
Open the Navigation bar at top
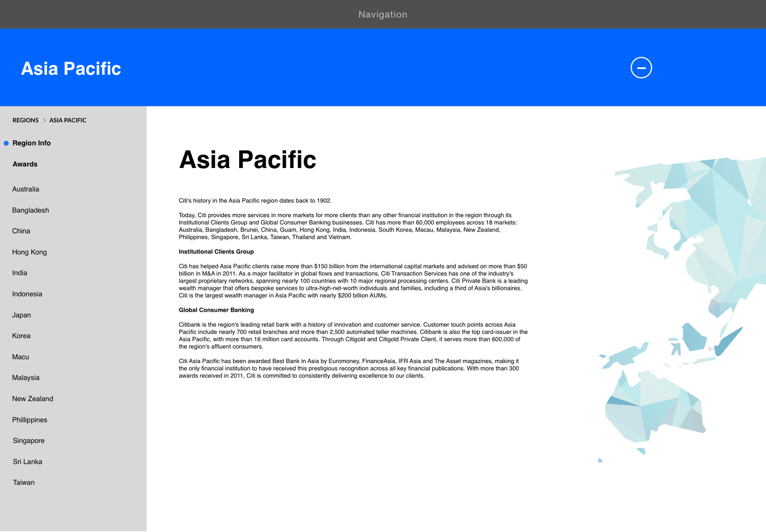click(x=383, y=14)
